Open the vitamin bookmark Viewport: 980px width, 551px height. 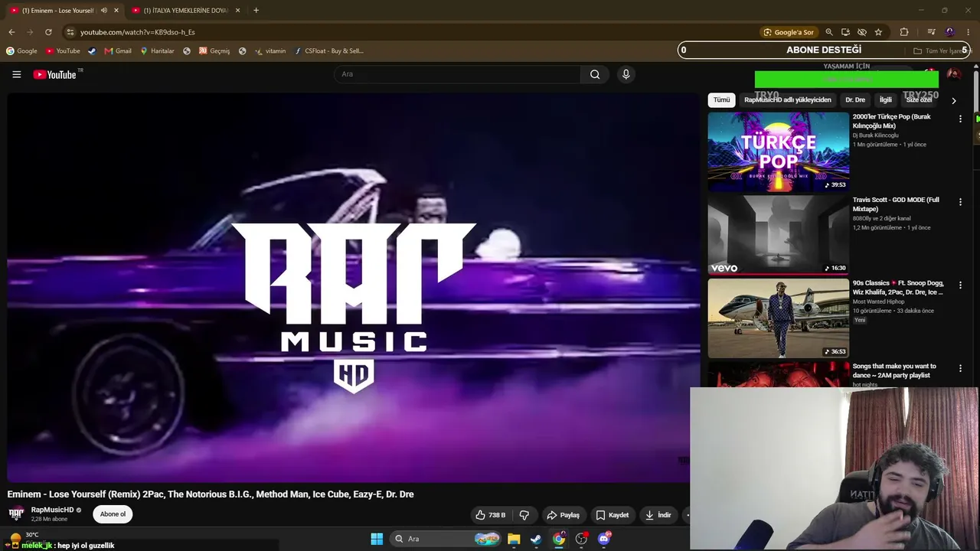tap(270, 51)
